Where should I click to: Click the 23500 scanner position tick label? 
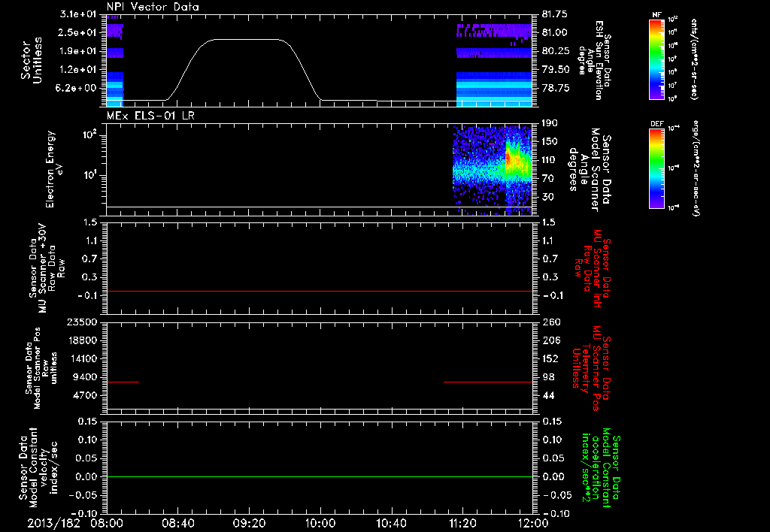click(x=81, y=322)
